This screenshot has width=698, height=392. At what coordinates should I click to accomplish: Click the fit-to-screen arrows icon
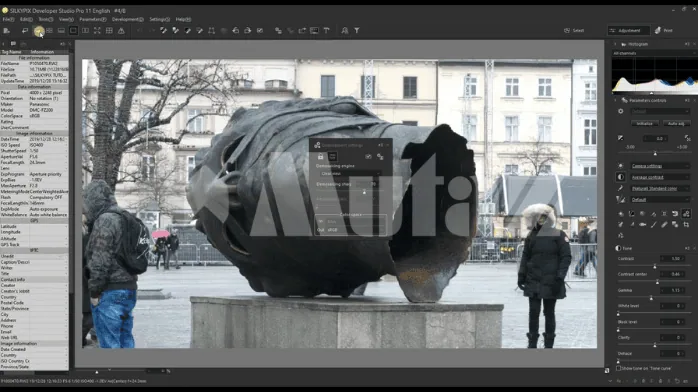point(97,31)
